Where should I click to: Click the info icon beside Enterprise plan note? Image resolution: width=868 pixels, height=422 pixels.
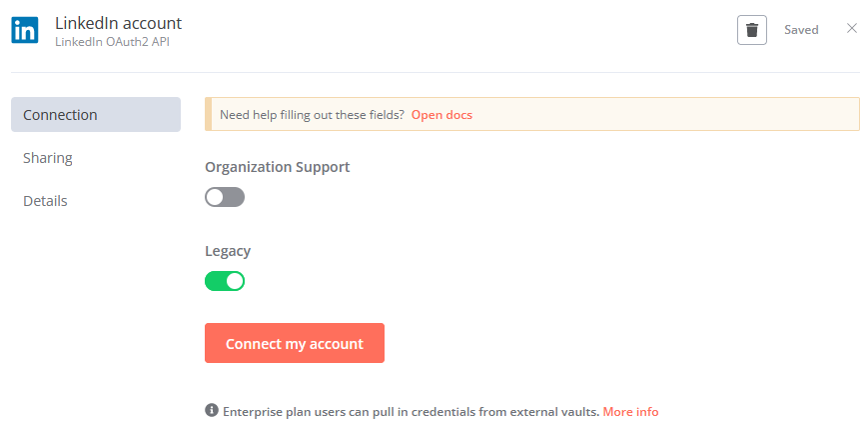[x=212, y=410]
